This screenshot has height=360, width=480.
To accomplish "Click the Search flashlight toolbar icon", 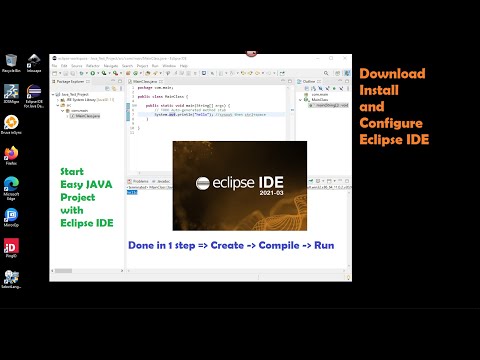I will click(155, 73).
